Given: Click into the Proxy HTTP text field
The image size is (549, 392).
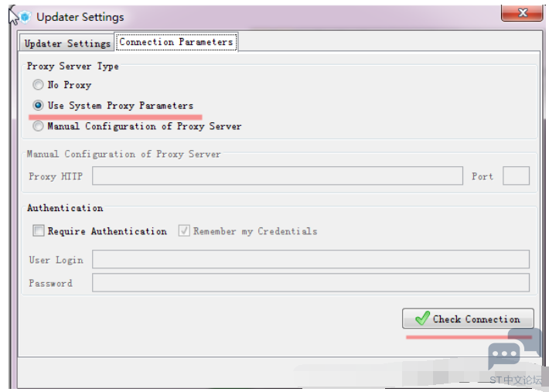Looking at the screenshot, I should pyautogui.click(x=278, y=176).
